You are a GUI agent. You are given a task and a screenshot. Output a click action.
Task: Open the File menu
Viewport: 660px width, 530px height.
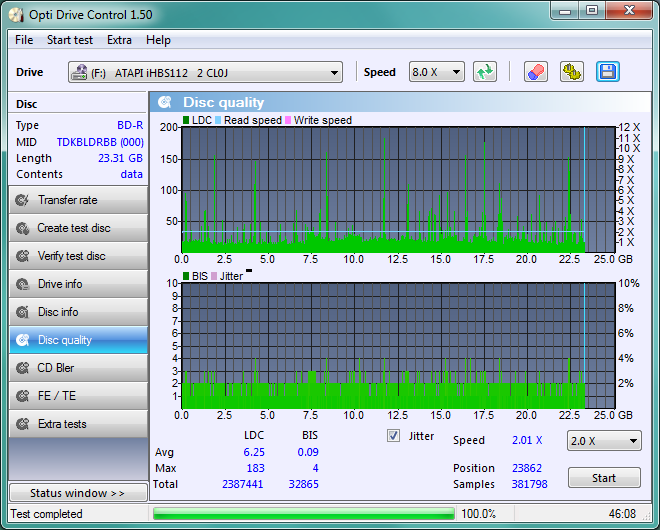point(24,40)
